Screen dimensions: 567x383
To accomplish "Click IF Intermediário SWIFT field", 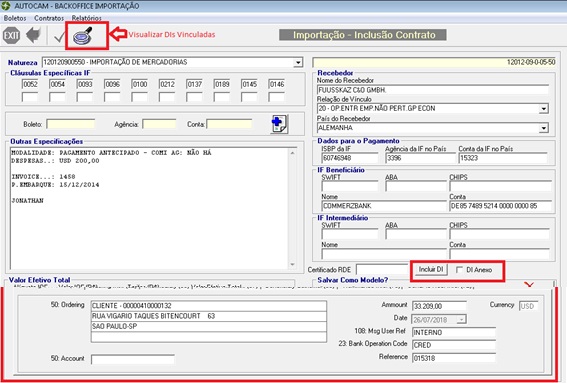I will (350, 234).
